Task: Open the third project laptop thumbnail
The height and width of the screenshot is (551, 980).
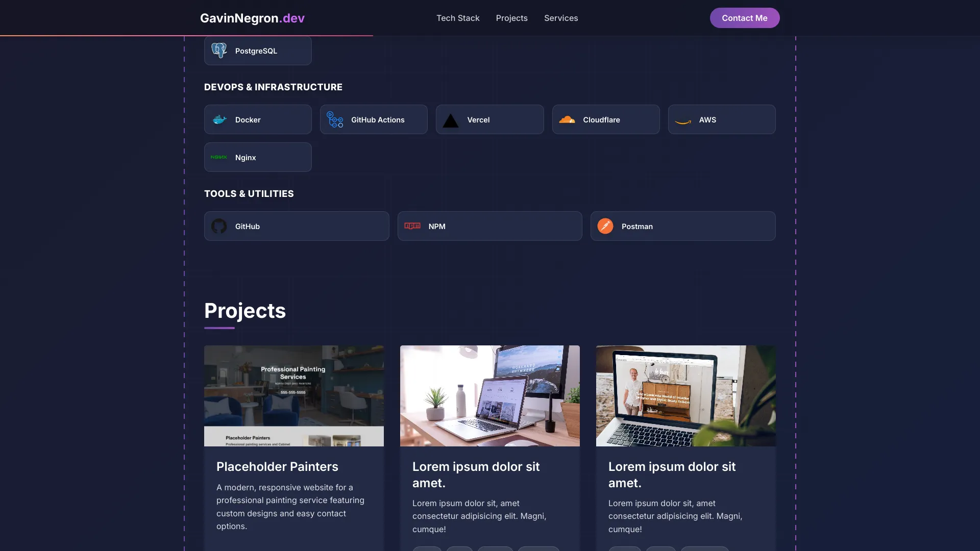Action: (686, 396)
